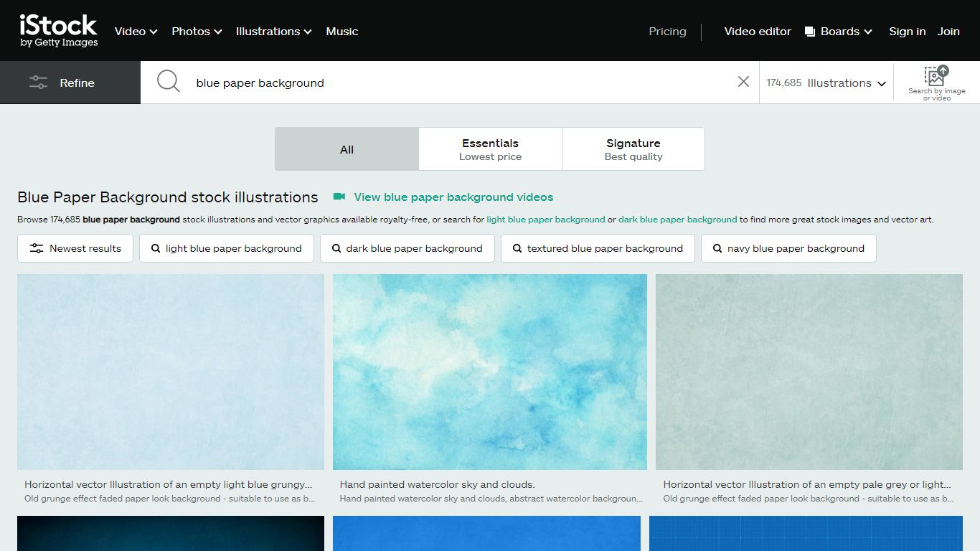Open the pale grey grunge paper thumbnail
Viewport: 980px width, 551px height.
coord(809,372)
